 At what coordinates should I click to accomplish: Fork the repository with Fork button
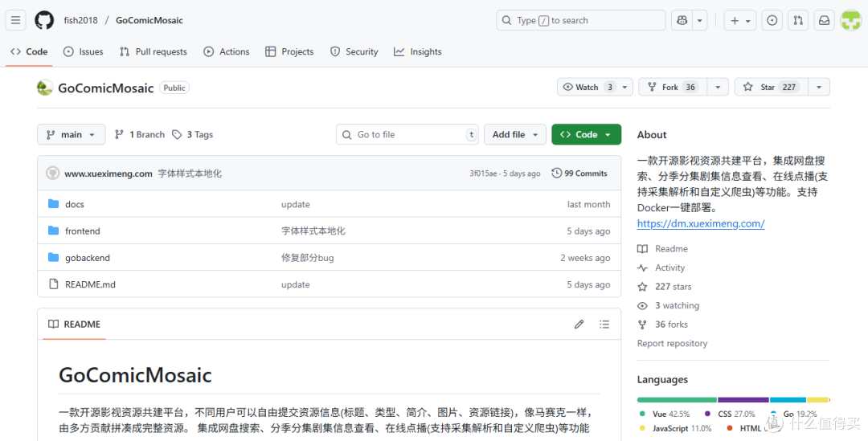click(x=674, y=87)
